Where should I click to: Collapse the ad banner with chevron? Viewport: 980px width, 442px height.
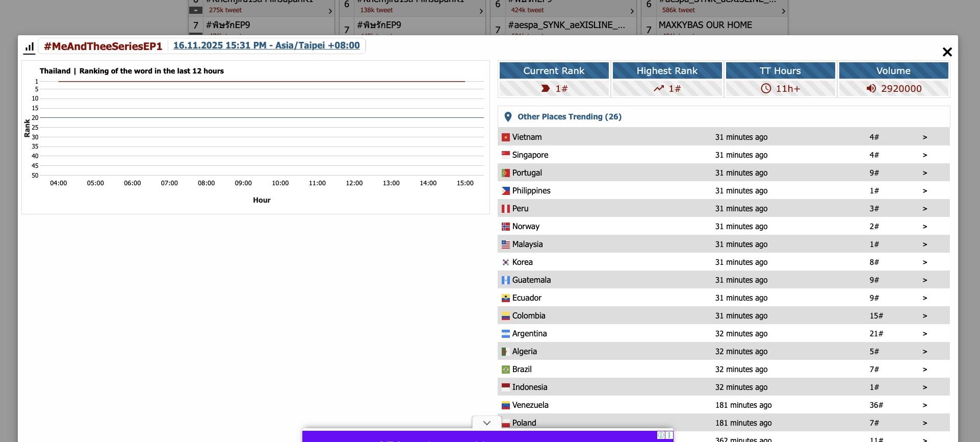pyautogui.click(x=486, y=423)
